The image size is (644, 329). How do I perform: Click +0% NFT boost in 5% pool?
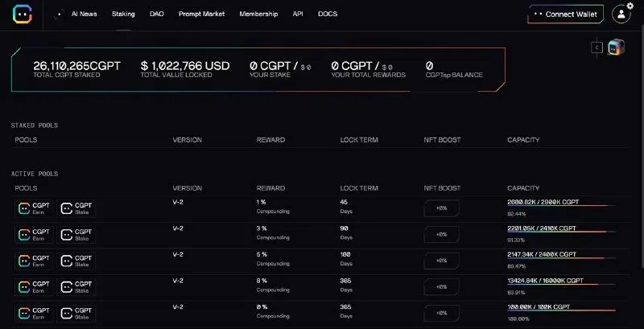441,261
